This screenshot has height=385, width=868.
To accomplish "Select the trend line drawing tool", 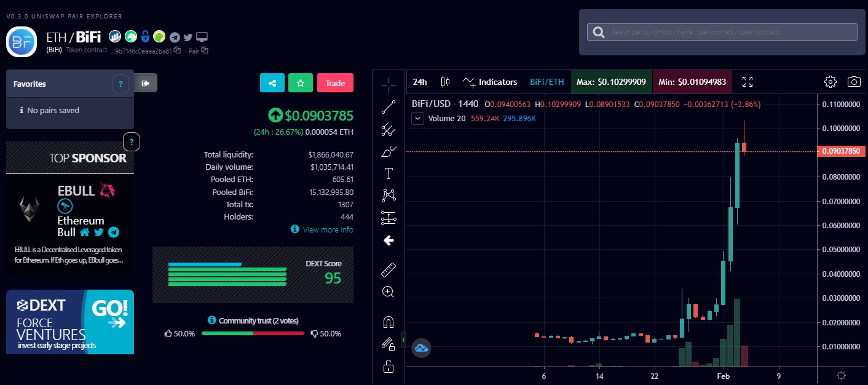I will (x=389, y=107).
